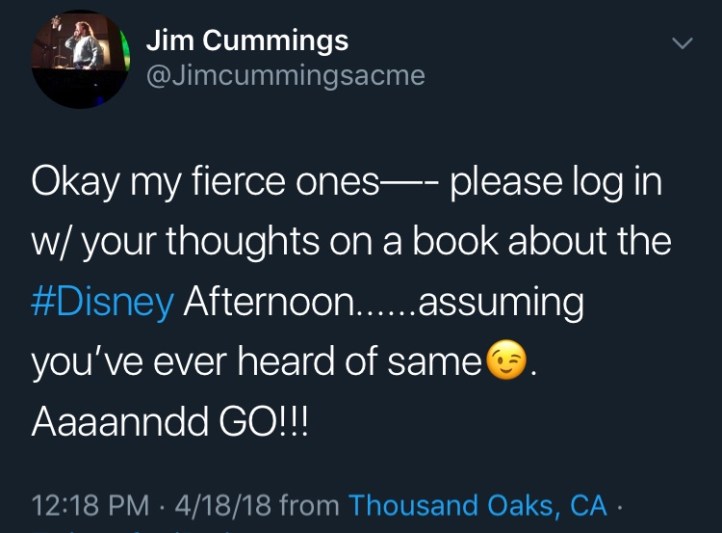Open the #Disney hashtag link
The height and width of the screenshot is (533, 722).
(103, 302)
